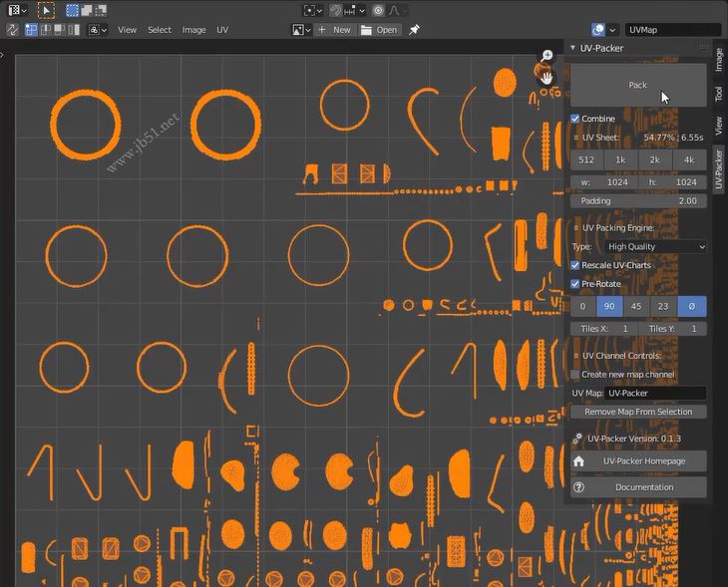Enable Create new map channel checkbox
Screen dimensions: 728x587
575,375
